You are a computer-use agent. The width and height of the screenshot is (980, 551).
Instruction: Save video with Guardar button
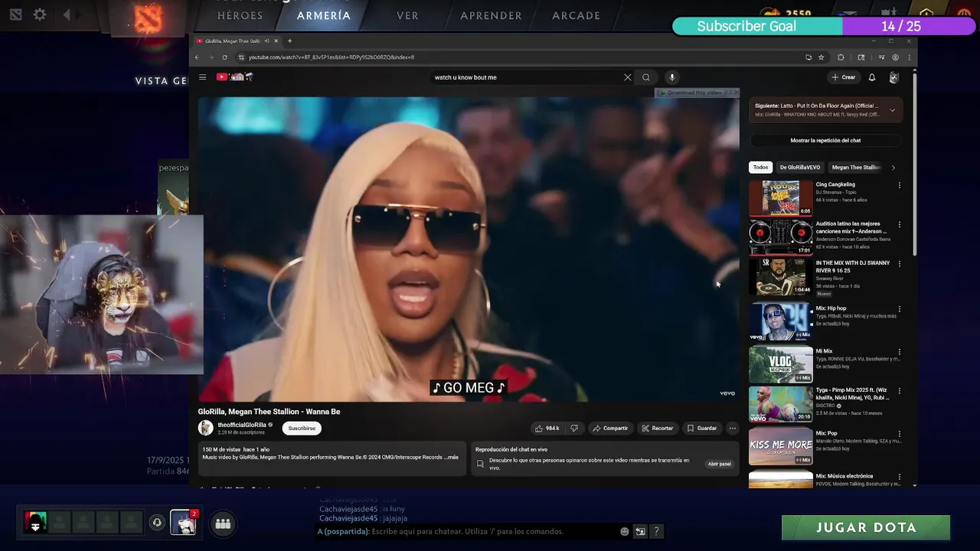point(702,429)
